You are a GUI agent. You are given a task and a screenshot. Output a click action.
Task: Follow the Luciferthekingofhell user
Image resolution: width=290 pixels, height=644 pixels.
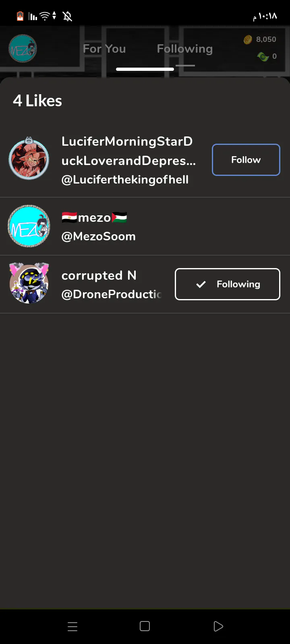[246, 160]
